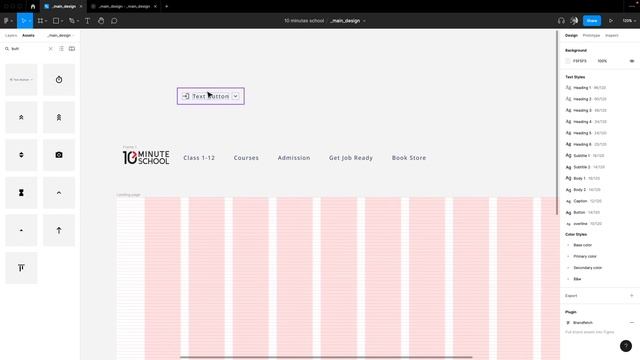Select the Brandfetch plugin entry
This screenshot has height=360, width=640.
tap(583, 322)
